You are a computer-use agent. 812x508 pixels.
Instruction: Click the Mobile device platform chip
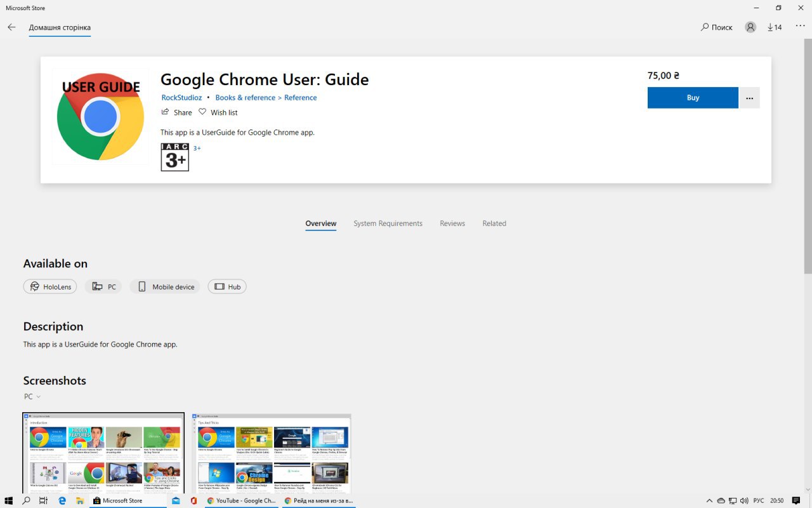(x=165, y=286)
